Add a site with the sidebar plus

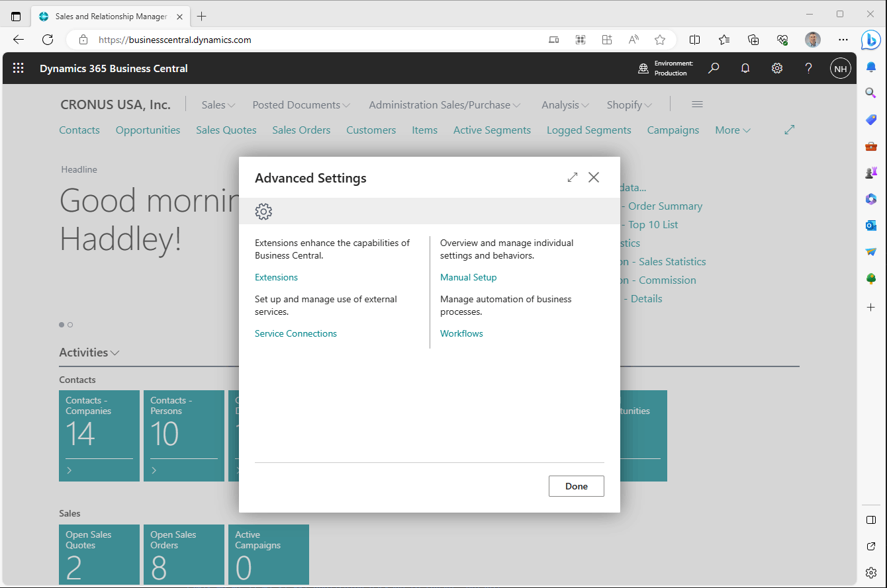871,308
